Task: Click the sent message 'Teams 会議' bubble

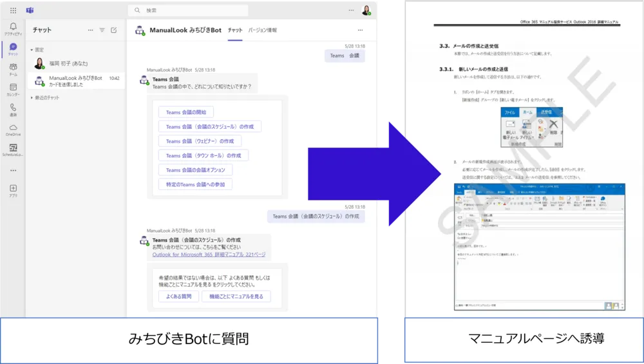Action: 345,56
